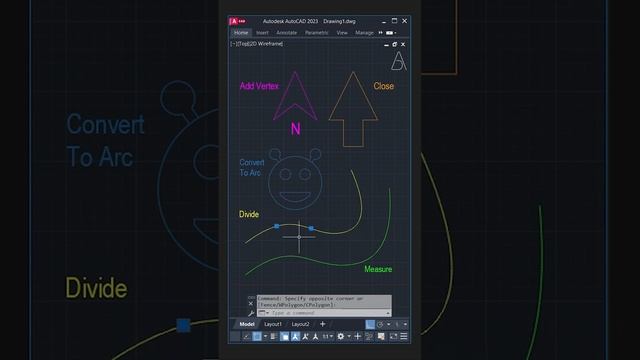Viewport: 640px width, 360px height.
Task: Select the yellow Divide text
Action: coord(249,214)
